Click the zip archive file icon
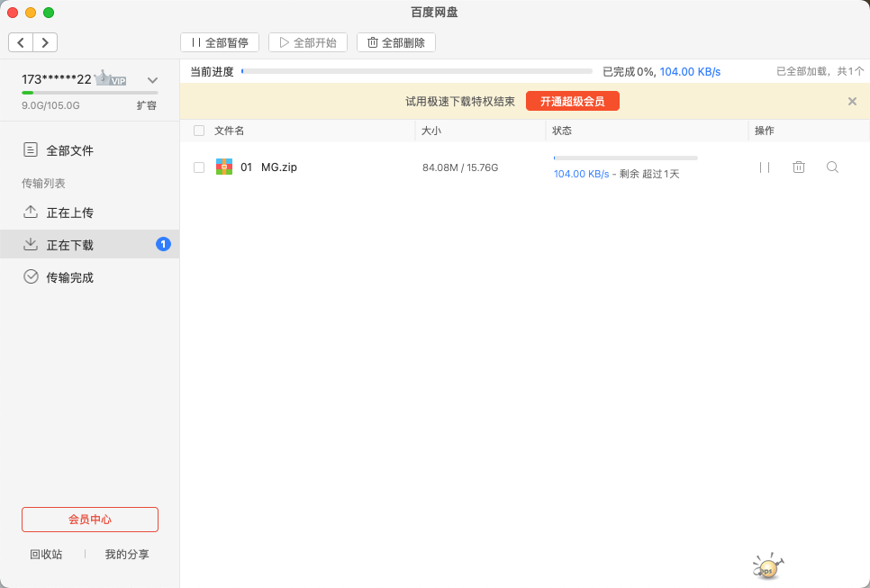This screenshot has width=870, height=588. (x=224, y=167)
